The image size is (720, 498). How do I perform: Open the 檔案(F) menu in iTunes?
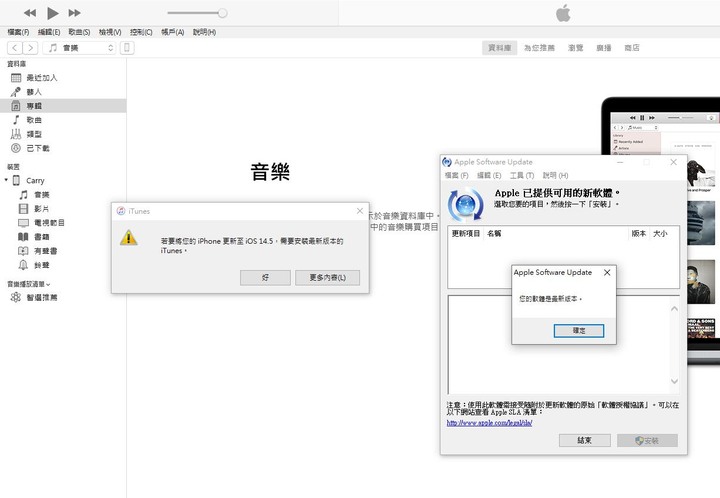18,32
